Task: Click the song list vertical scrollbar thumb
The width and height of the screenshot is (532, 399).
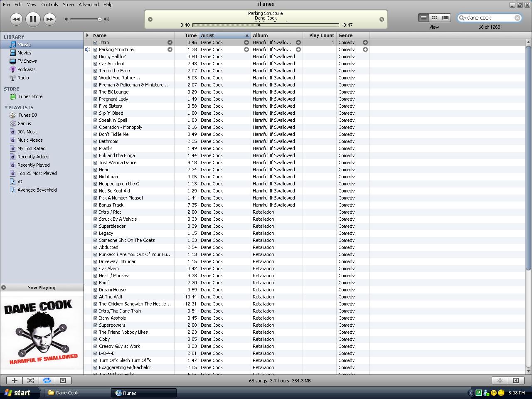Action: pos(528,158)
